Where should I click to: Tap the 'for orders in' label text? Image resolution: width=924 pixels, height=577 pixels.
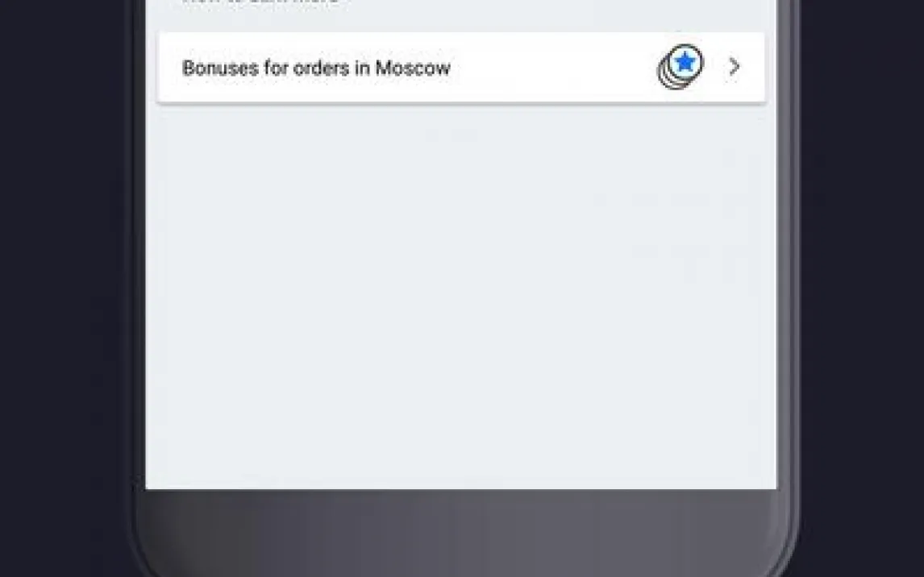pyautogui.click(x=316, y=68)
